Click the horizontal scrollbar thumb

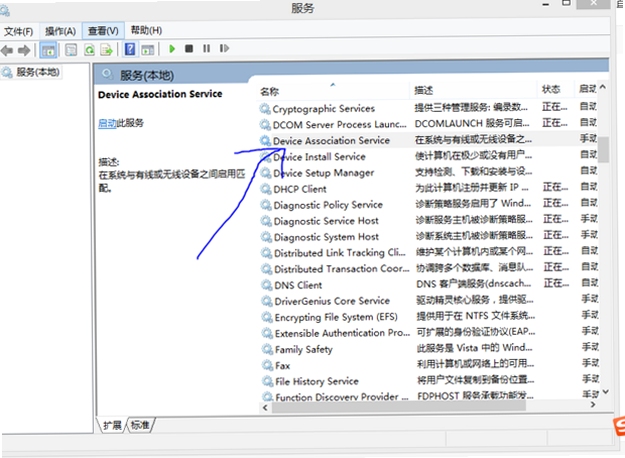399,406
